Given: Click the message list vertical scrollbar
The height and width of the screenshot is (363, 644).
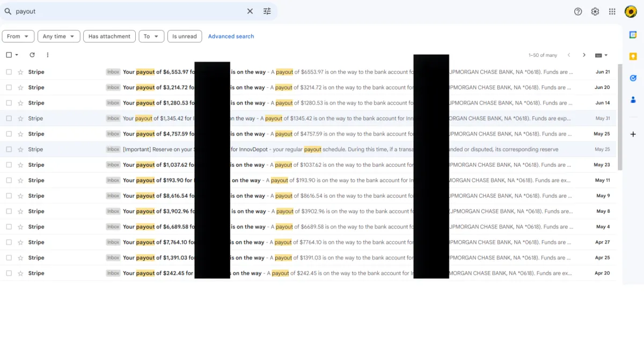Looking at the screenshot, I should (620, 116).
